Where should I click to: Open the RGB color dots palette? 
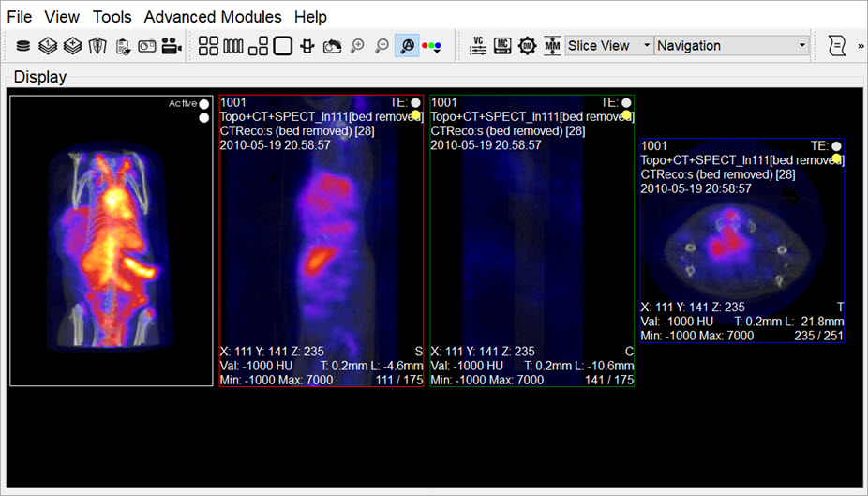click(431, 46)
